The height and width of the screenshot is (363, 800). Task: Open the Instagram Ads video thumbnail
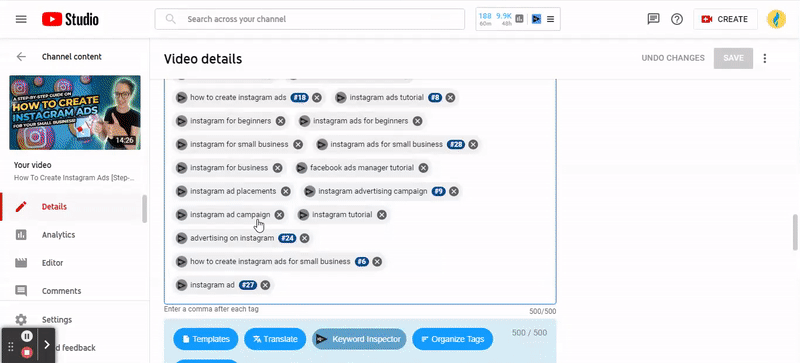pyautogui.click(x=75, y=112)
